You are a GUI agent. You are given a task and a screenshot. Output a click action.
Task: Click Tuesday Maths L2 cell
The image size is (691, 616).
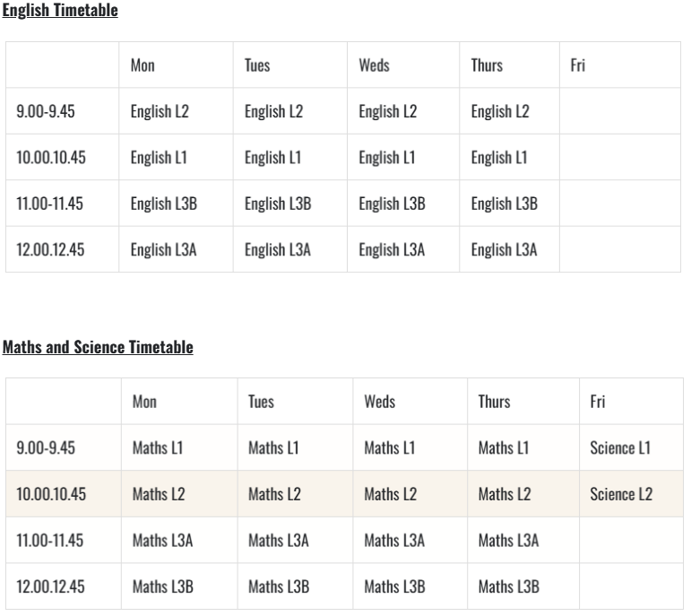point(274,493)
